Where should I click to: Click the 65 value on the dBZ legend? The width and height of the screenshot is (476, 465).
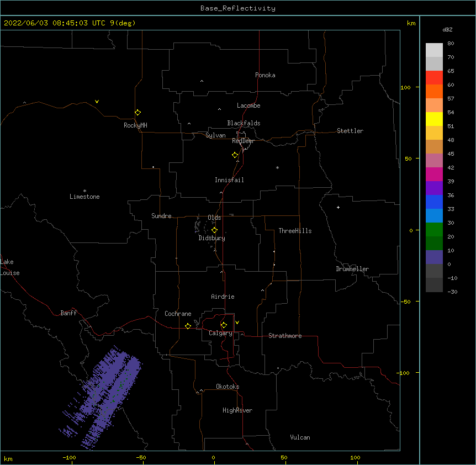451,71
